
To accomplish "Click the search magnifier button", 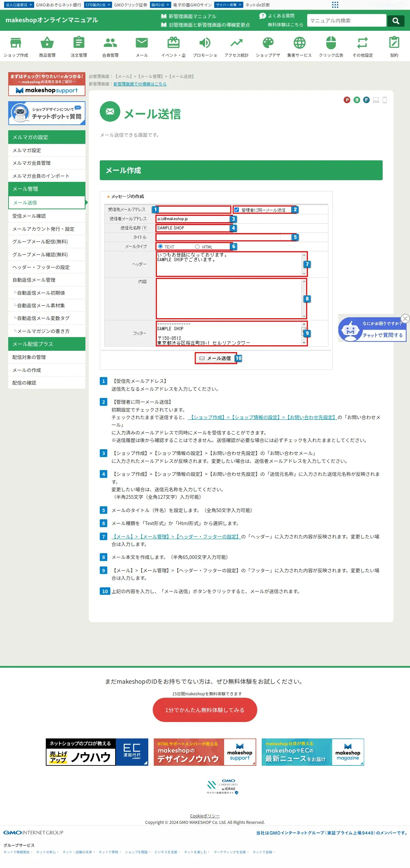I will pos(396,21).
